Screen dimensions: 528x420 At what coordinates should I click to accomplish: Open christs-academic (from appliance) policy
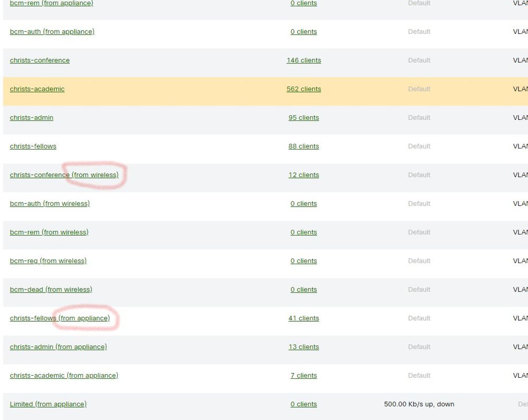tap(64, 375)
